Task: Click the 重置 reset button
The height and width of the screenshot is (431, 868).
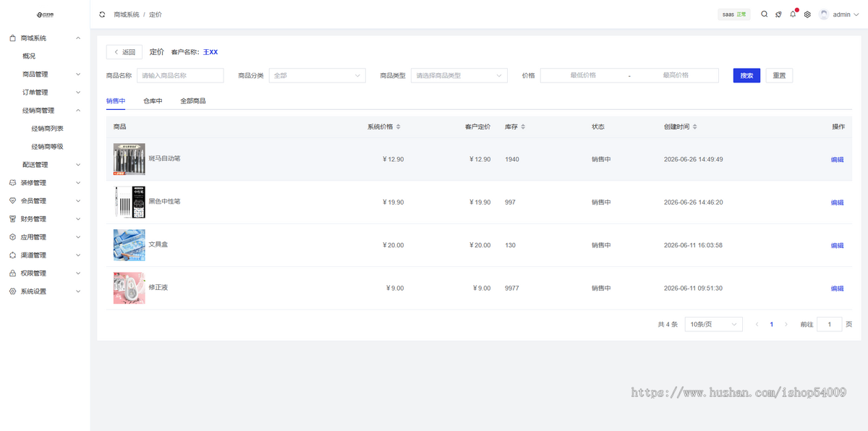Action: [x=779, y=75]
